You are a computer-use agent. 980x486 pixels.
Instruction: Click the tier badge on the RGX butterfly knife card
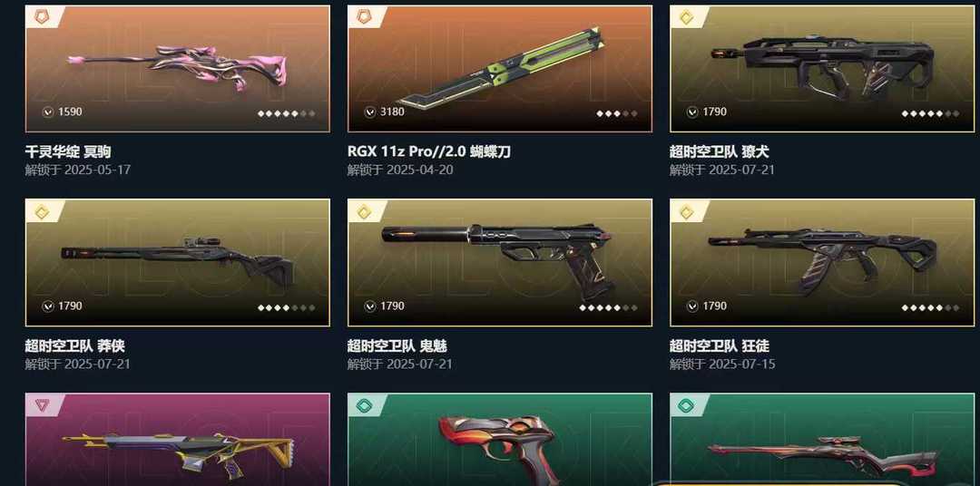tap(365, 16)
